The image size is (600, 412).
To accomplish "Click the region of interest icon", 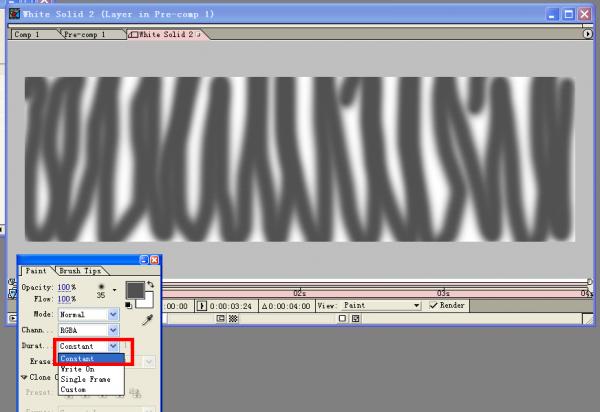I will [220, 318].
